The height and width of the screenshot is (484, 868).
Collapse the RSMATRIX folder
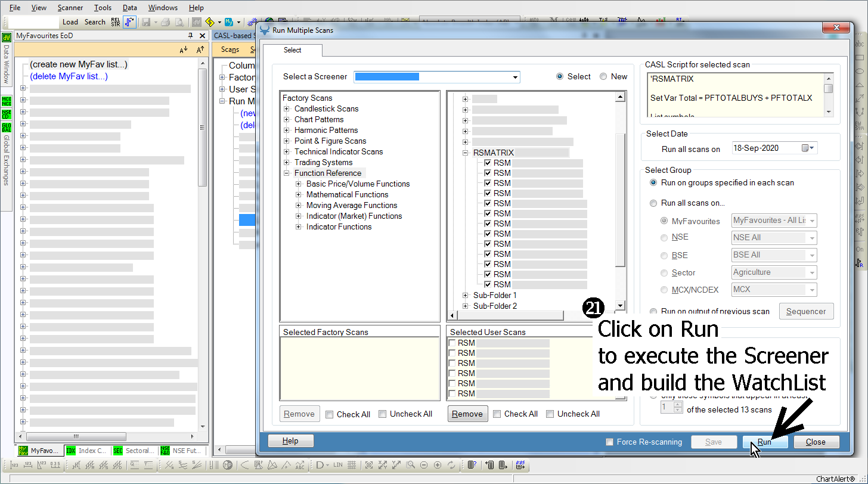click(x=466, y=153)
